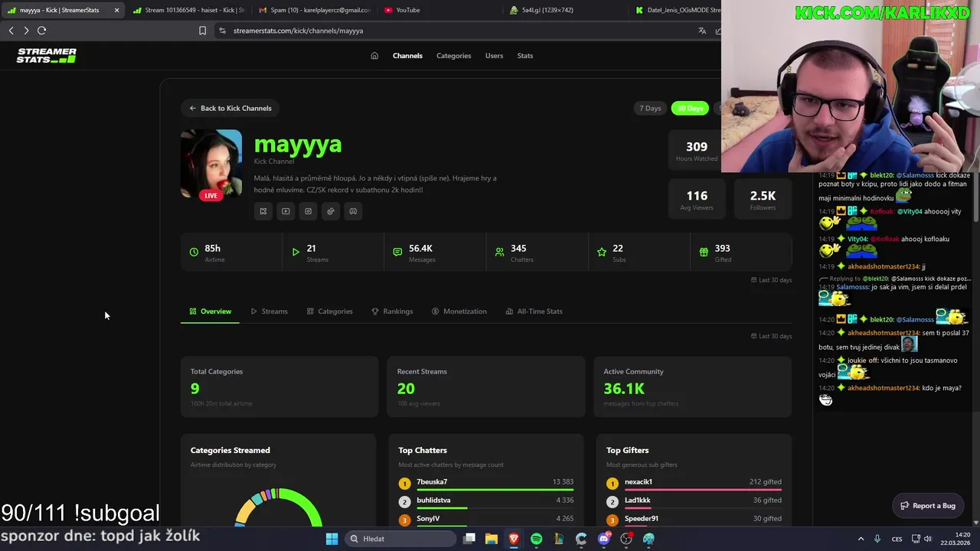Switch to the Rankings tab

click(392, 311)
